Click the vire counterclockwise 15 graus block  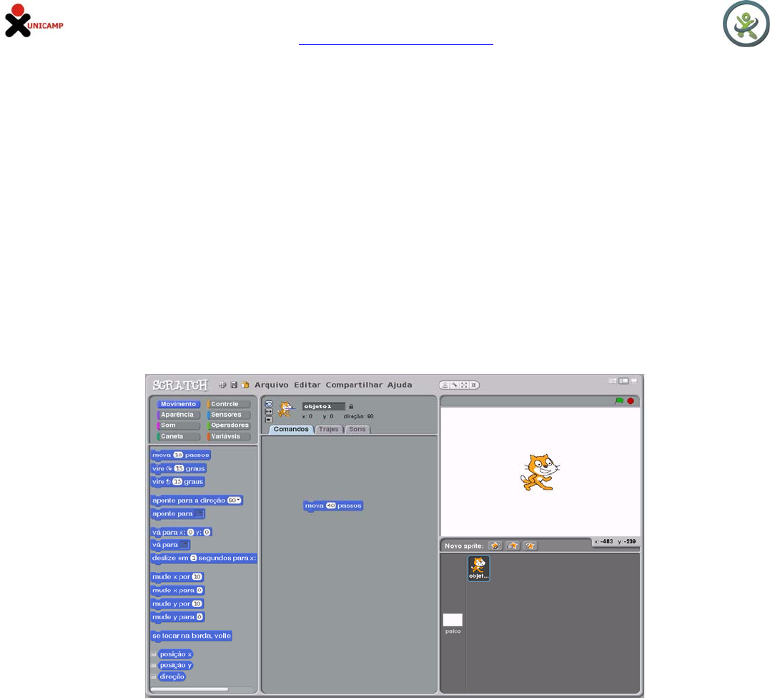point(178,482)
